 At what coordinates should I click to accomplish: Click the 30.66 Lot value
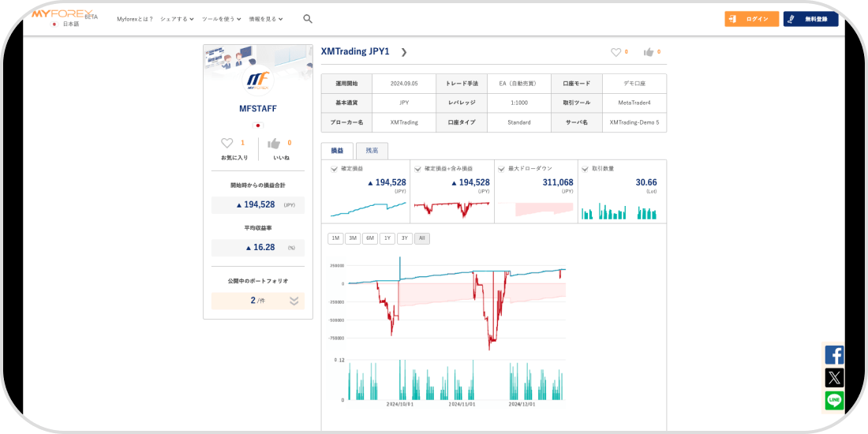[646, 182]
